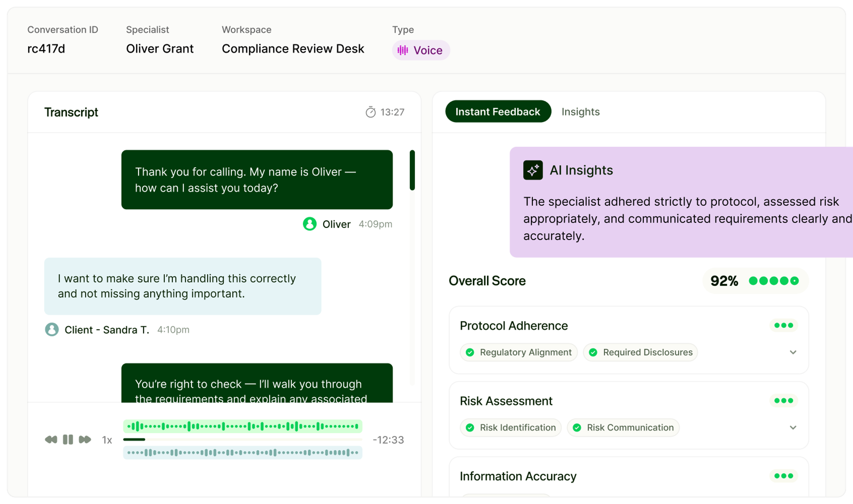853x504 pixels.
Task: Toggle the Regulatory Alignment check chip
Action: pyautogui.click(x=518, y=352)
